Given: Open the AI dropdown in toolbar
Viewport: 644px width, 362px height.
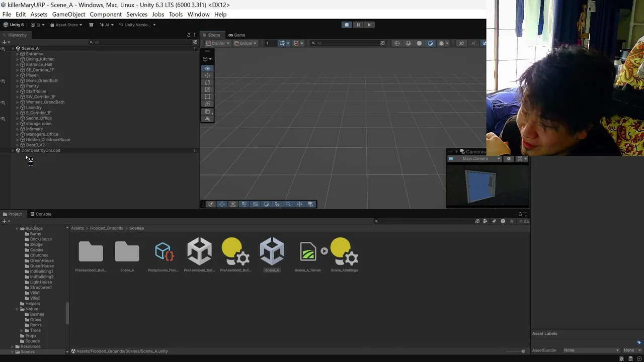Looking at the screenshot, I should coord(106,25).
